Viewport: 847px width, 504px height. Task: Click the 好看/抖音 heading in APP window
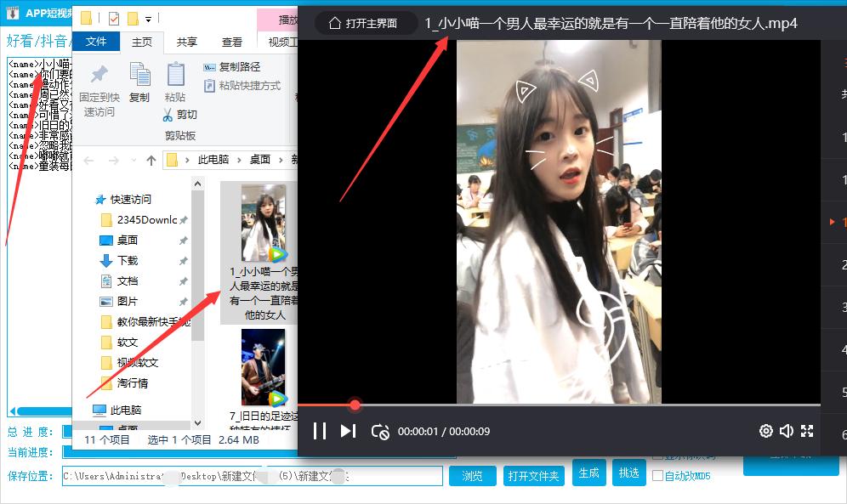pyautogui.click(x=37, y=41)
